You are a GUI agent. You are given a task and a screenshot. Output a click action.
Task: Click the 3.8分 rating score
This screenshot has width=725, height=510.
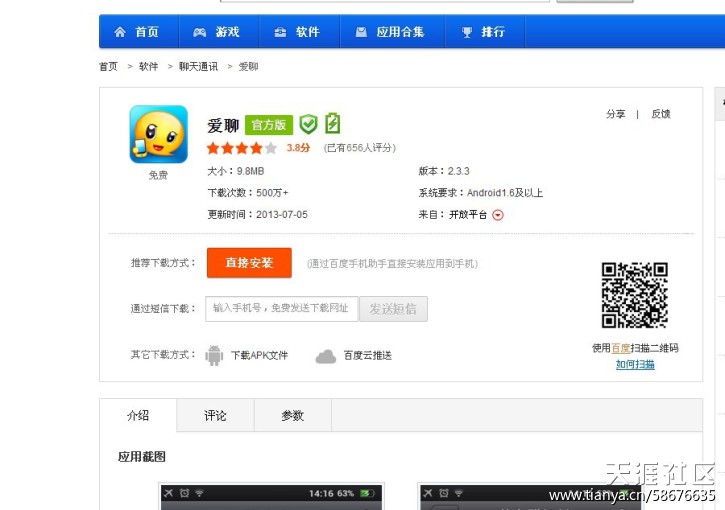tap(298, 148)
